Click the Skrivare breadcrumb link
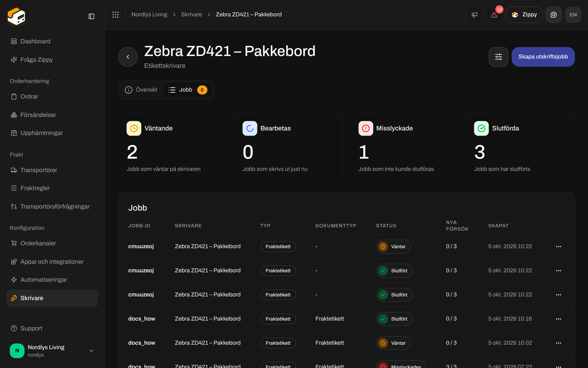This screenshot has width=588, height=368. coord(192,15)
